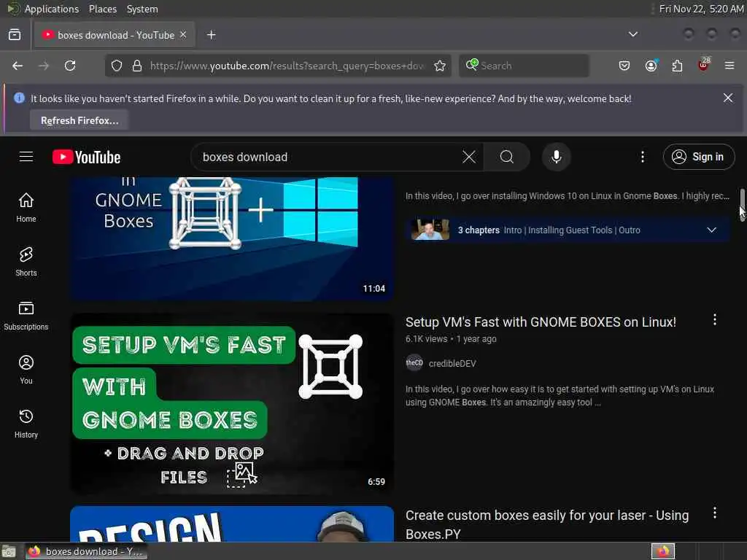Open the Extensions puzzle icon
This screenshot has width=747, height=560.
677,66
